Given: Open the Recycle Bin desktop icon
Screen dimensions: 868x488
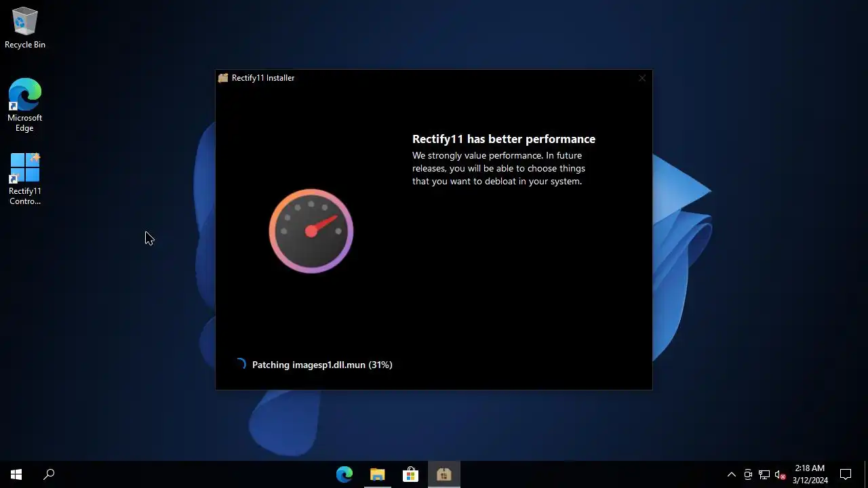Looking at the screenshot, I should click(x=25, y=28).
